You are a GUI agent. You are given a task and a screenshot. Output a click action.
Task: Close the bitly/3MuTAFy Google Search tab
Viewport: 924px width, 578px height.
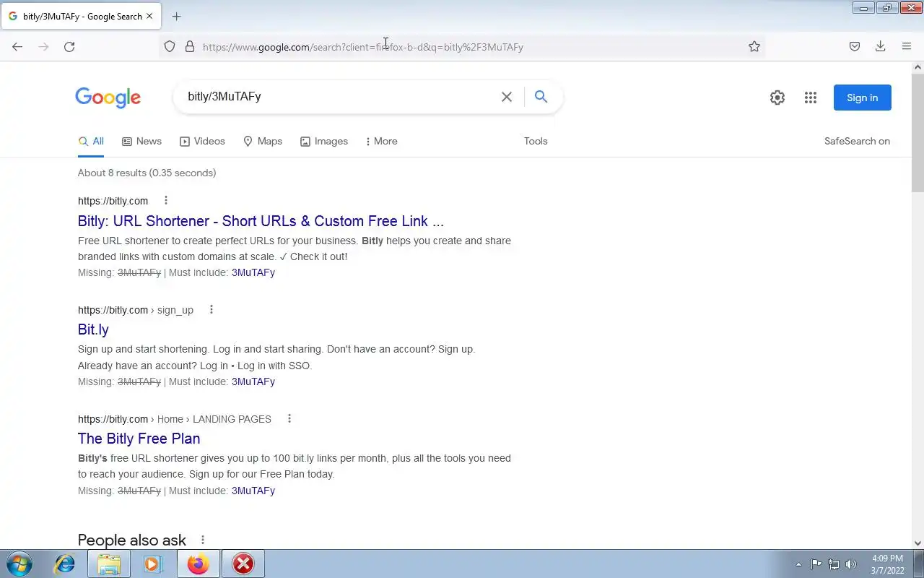pos(149,16)
